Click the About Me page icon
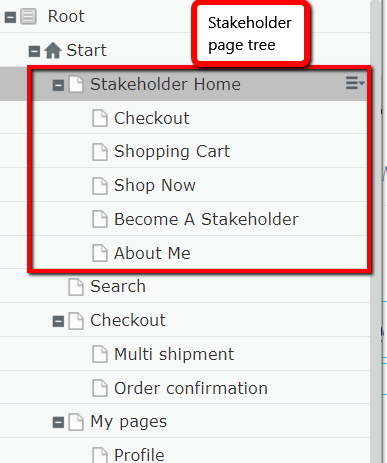The width and height of the screenshot is (387, 463). 100,253
